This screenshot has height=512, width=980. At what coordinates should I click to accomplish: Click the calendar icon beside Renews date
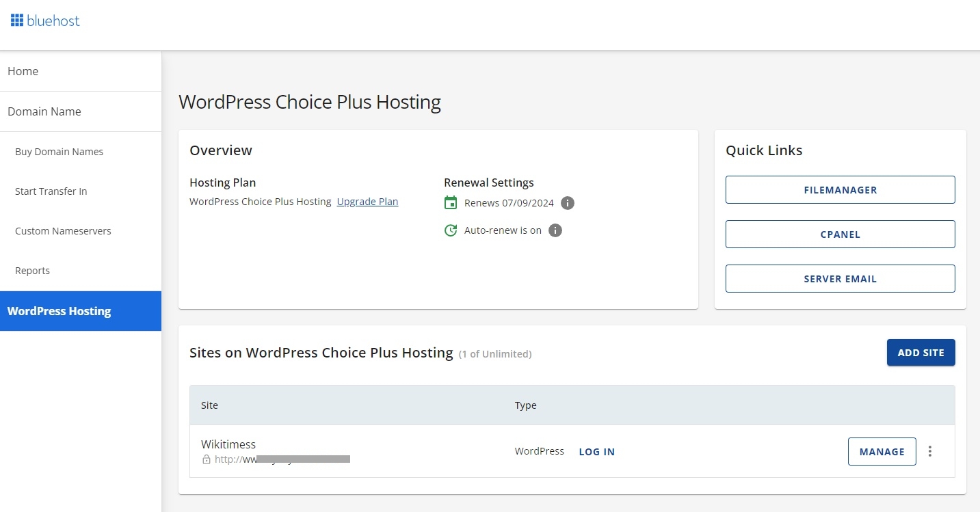451,202
